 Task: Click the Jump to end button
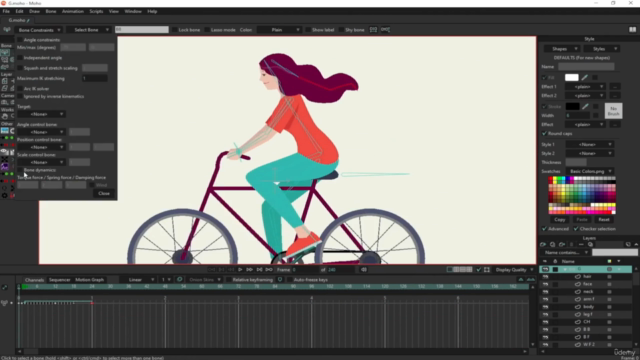pos(269,270)
